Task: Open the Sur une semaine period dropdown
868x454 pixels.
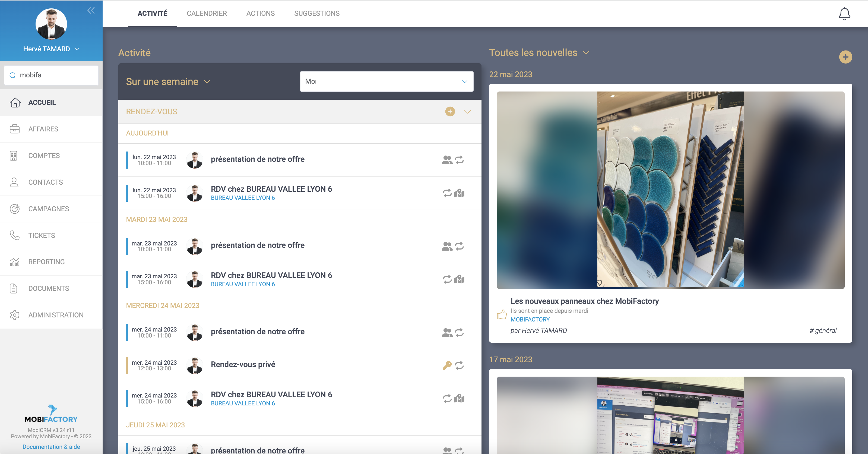Action: click(168, 81)
